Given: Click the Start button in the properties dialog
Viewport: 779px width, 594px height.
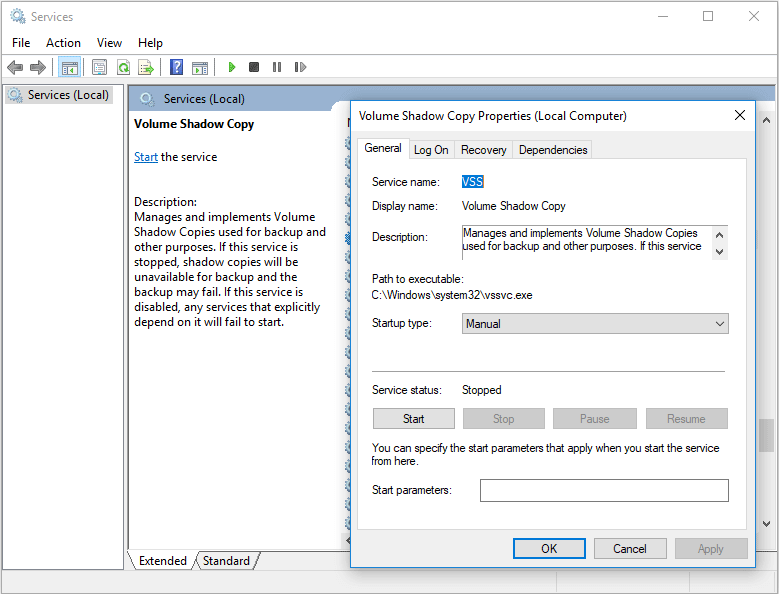Looking at the screenshot, I should pyautogui.click(x=414, y=419).
